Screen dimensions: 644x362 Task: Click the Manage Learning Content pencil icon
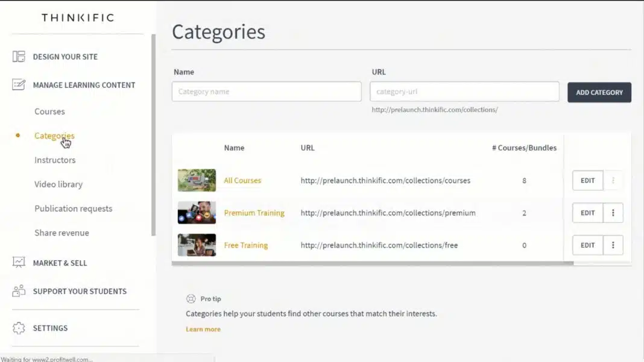(x=19, y=85)
